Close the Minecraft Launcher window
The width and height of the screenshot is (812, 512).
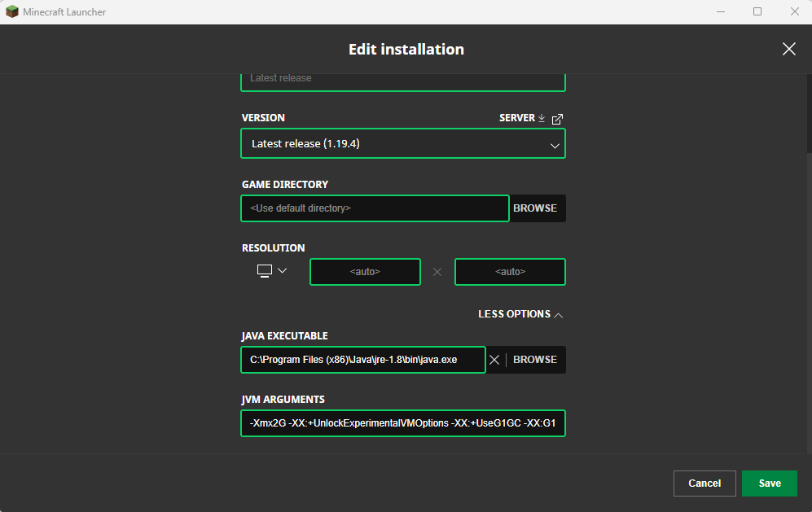tap(794, 11)
